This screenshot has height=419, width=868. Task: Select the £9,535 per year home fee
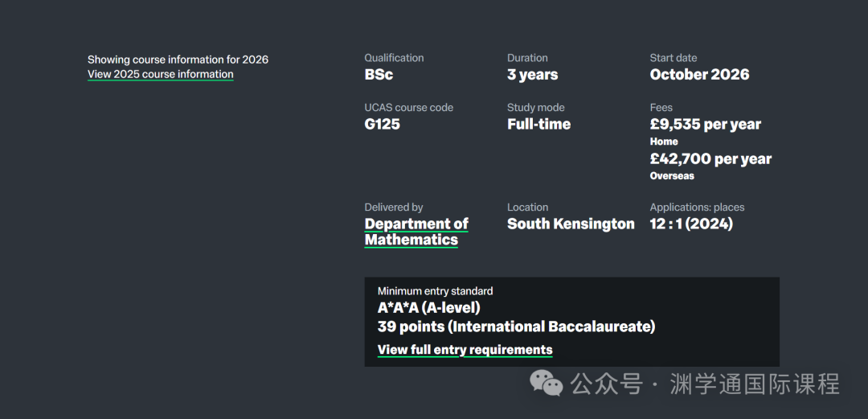[705, 125]
